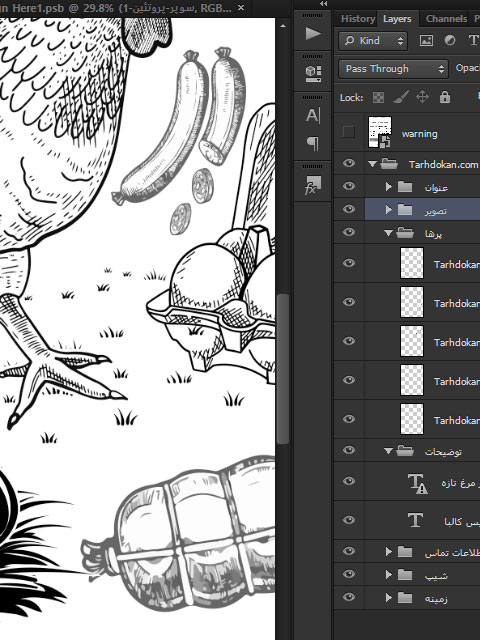Select the کالبا text layer name

pyautogui.click(x=462, y=522)
